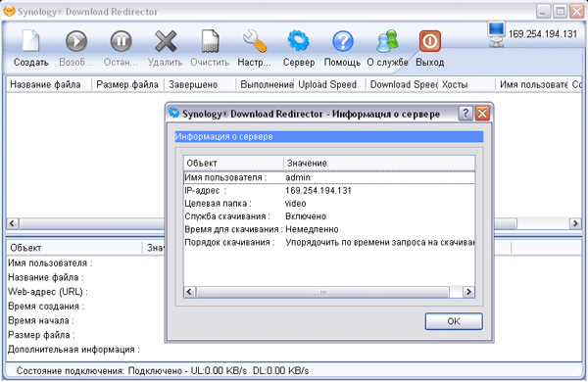Click the Создать (Create) toolbar icon

point(30,40)
